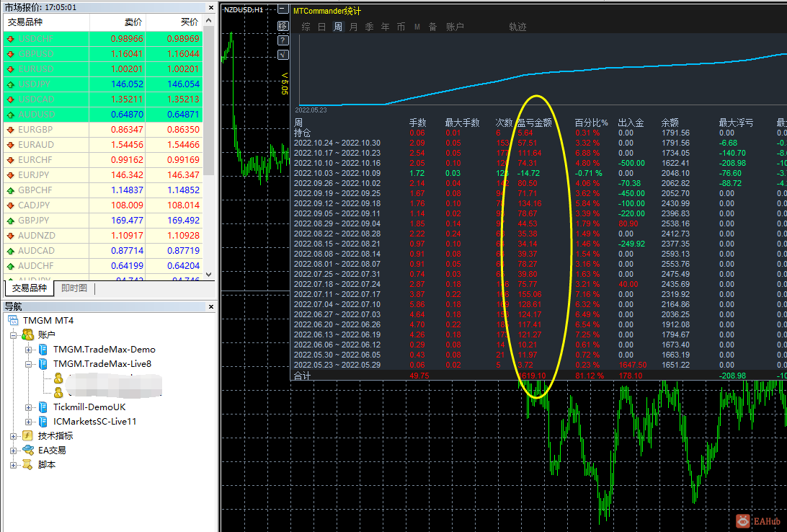Click the 百分比% column header
787x532 pixels.
(591, 123)
